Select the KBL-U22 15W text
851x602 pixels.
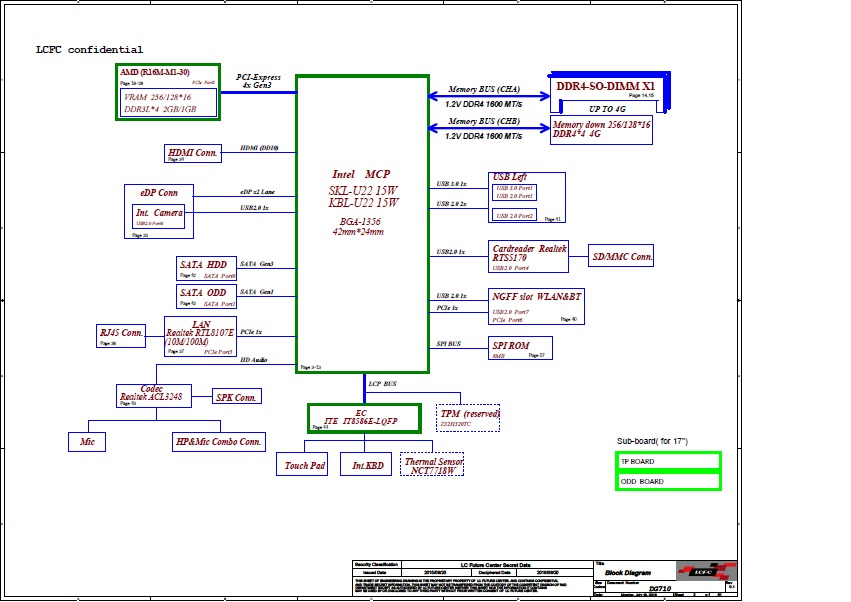(363, 202)
